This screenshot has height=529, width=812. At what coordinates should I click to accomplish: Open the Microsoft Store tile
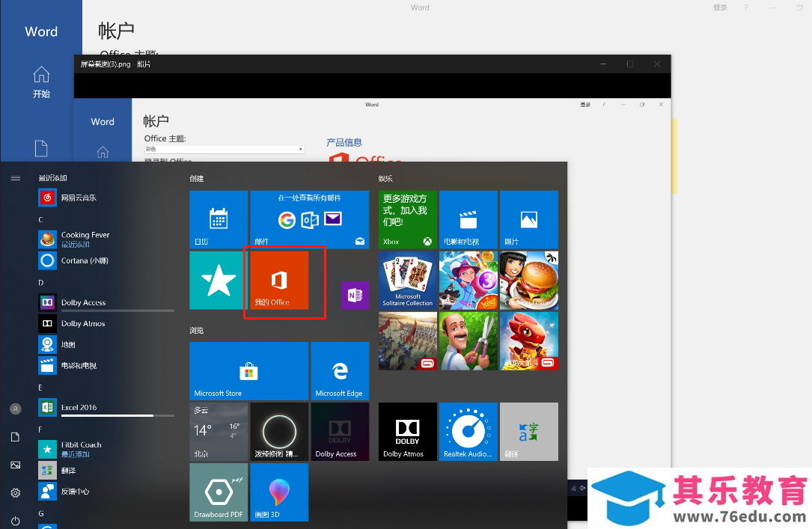(249, 371)
